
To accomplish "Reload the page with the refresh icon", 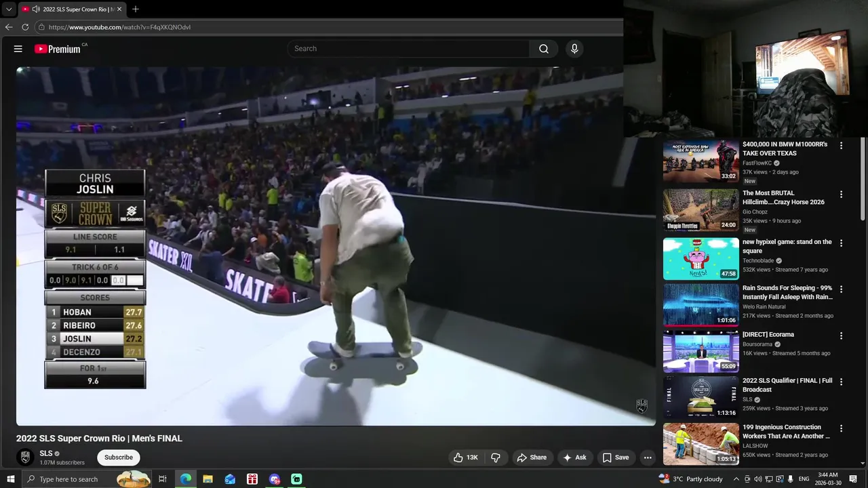I will pyautogui.click(x=25, y=27).
